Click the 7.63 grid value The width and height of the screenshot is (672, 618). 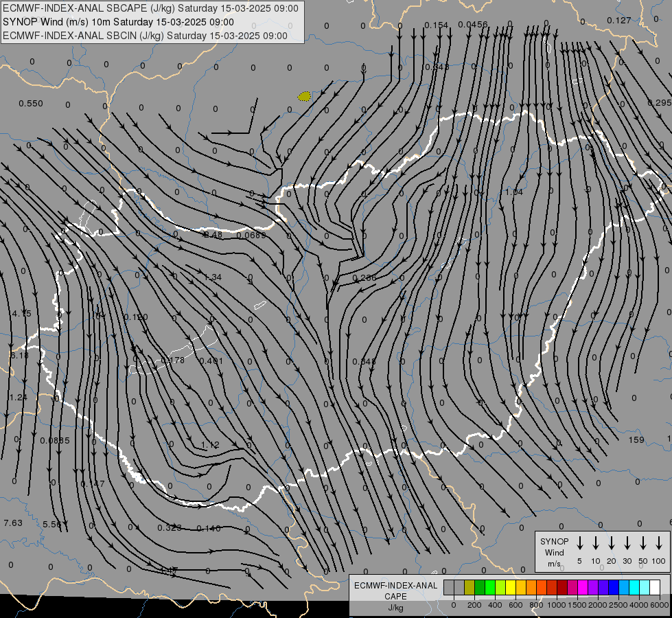[13, 523]
